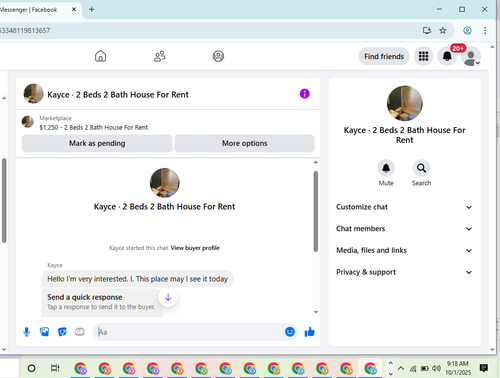The width and height of the screenshot is (500, 378).
Task: Click the chat conversation scrollbar
Action: coord(315,211)
